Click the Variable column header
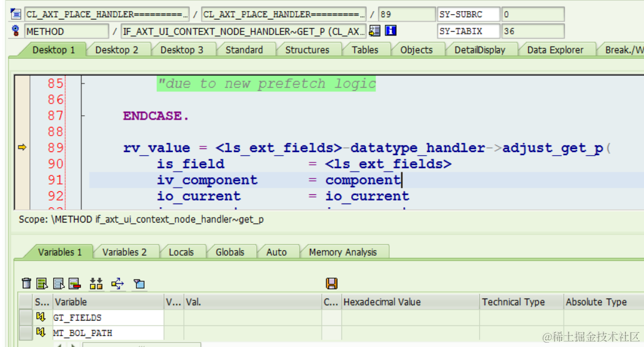The image size is (644, 347). tap(108, 302)
